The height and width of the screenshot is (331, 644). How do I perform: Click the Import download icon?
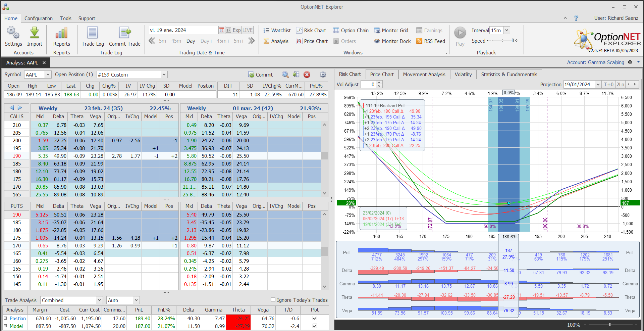(x=35, y=33)
